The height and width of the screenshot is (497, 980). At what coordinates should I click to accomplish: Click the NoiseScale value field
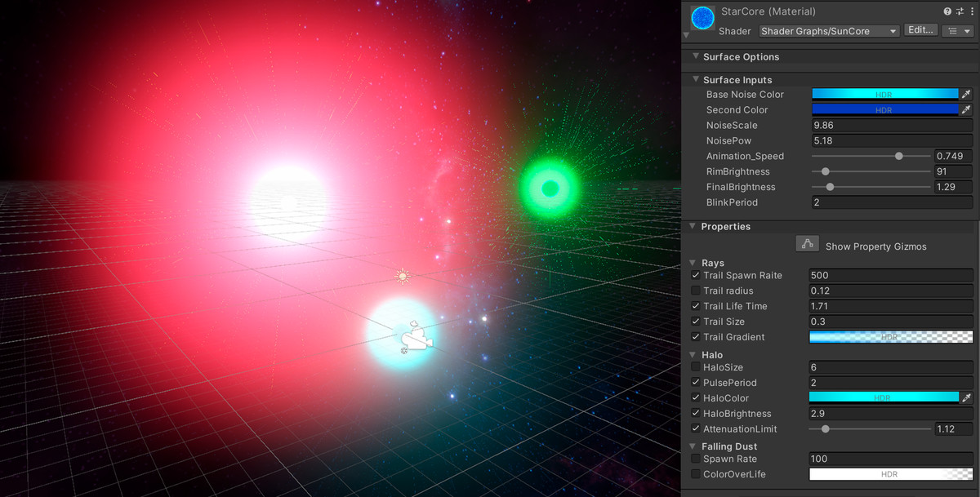click(892, 126)
